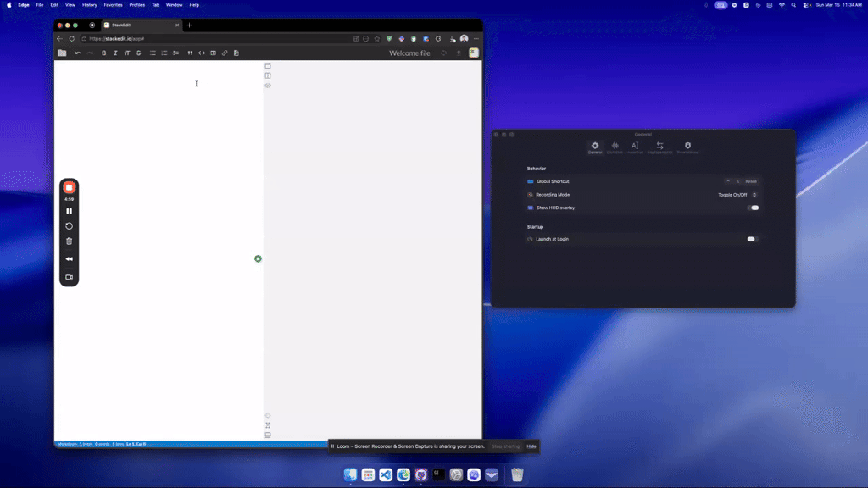Click Stop sharing in Loom banner
The width and height of the screenshot is (868, 488).
505,446
